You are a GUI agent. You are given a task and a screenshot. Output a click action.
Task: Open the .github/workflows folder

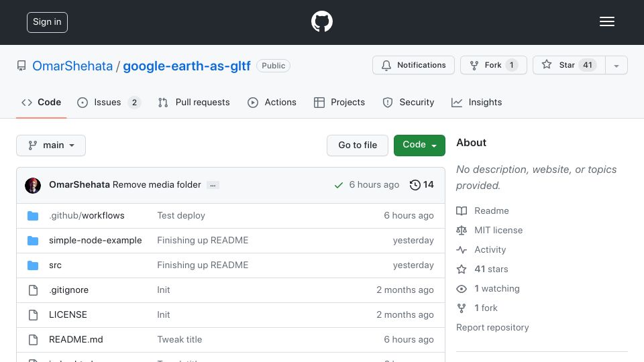[x=87, y=215]
